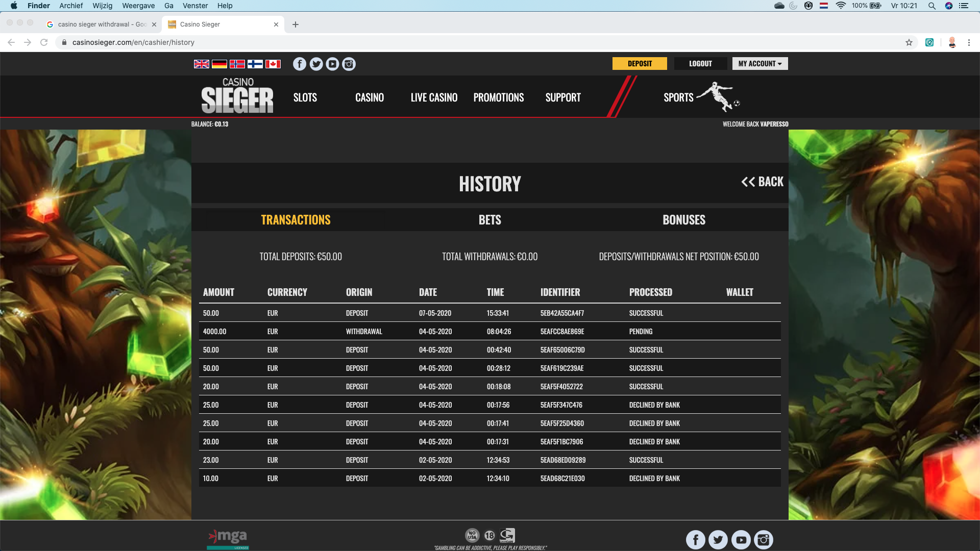The image size is (980, 551).
Task: Close the Casino Sieger browser tab
Action: (x=276, y=24)
